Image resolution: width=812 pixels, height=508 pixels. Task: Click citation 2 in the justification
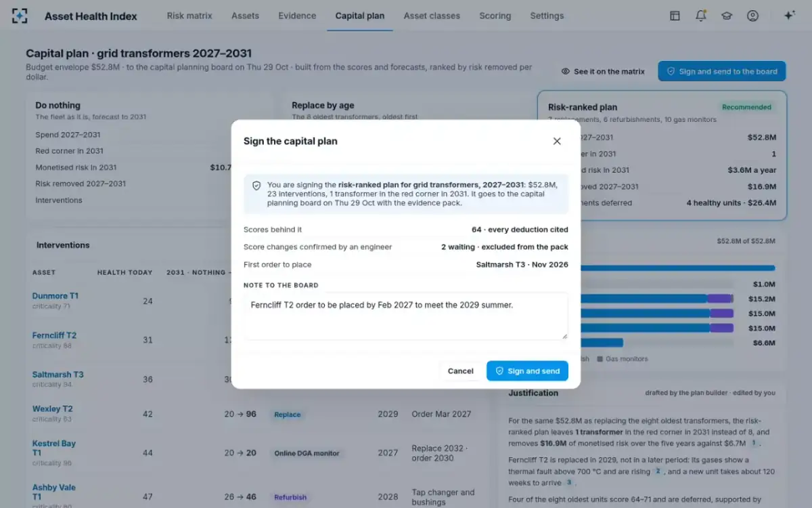tap(658, 471)
